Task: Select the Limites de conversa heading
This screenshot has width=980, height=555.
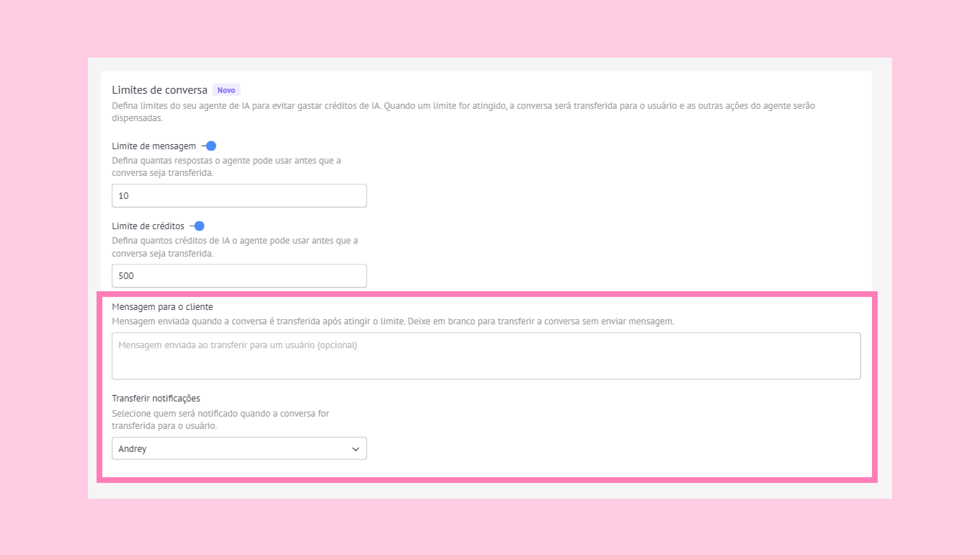Action: [x=159, y=90]
